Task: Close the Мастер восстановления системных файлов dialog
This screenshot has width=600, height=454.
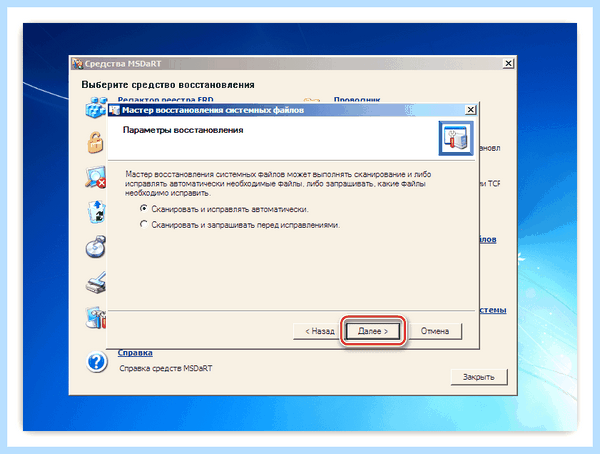Action: [470, 110]
